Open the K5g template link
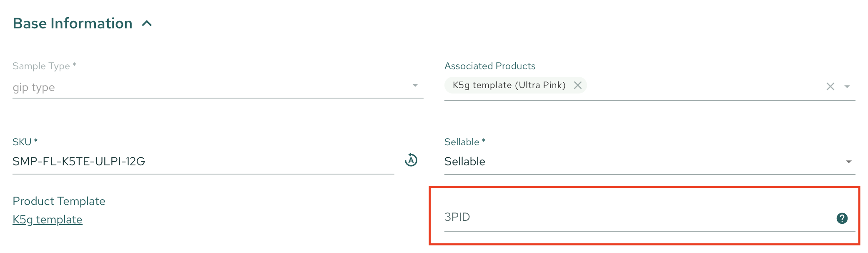This screenshot has width=868, height=253. [48, 220]
